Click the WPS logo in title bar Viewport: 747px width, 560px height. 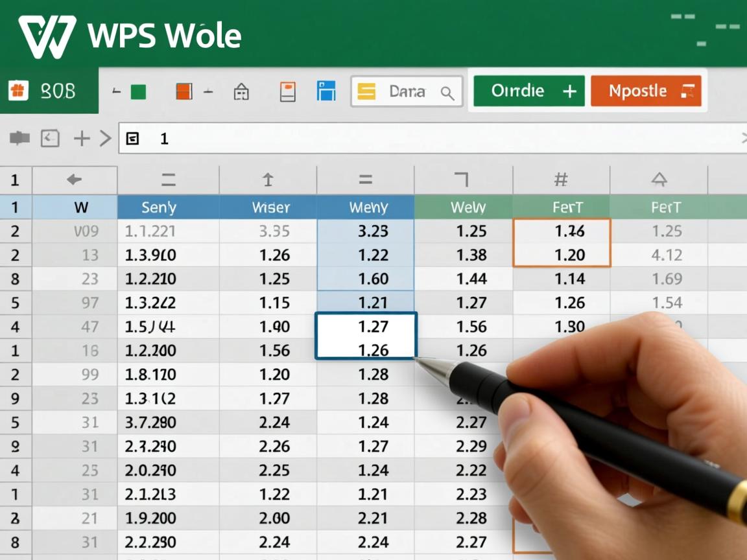coord(47,36)
